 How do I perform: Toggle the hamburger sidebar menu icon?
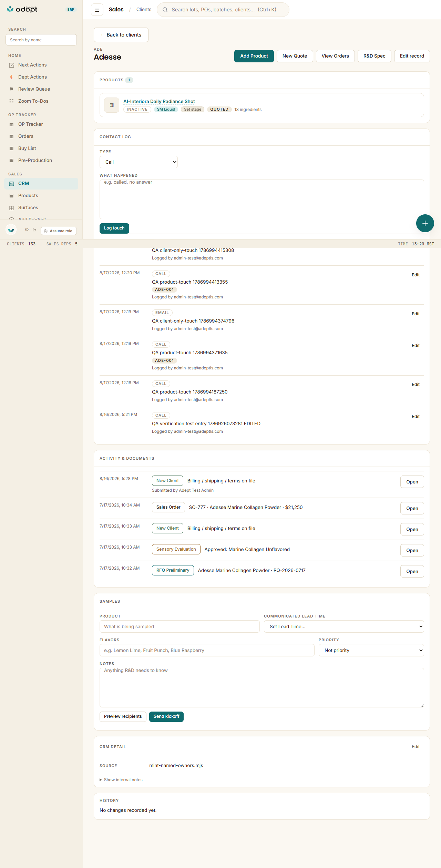tap(97, 10)
